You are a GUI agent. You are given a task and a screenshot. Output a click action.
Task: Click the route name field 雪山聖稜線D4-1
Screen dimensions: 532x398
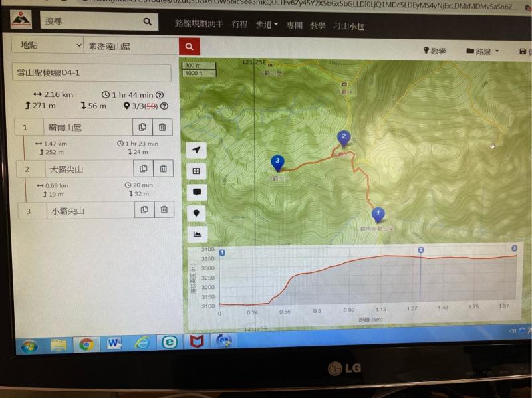point(92,72)
